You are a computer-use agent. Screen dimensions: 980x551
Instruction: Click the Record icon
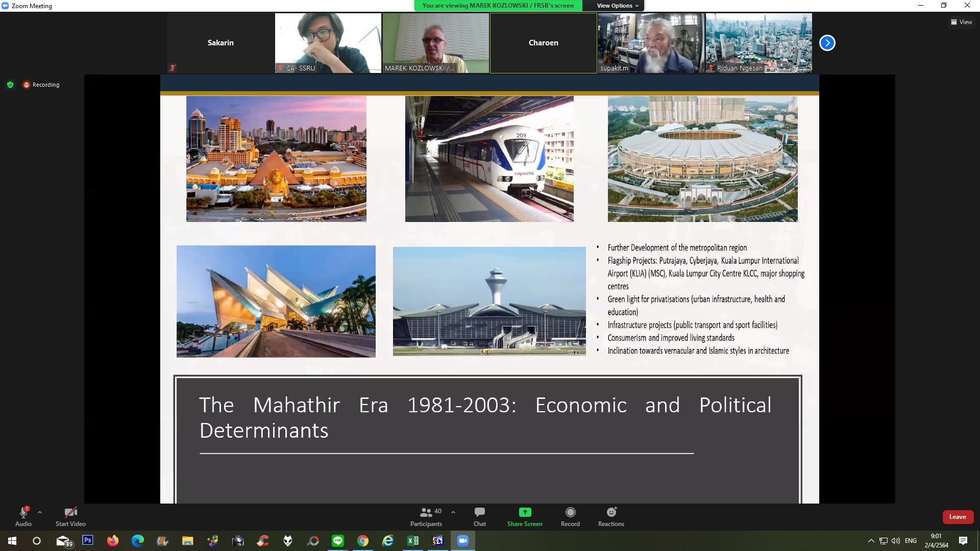coord(570,512)
